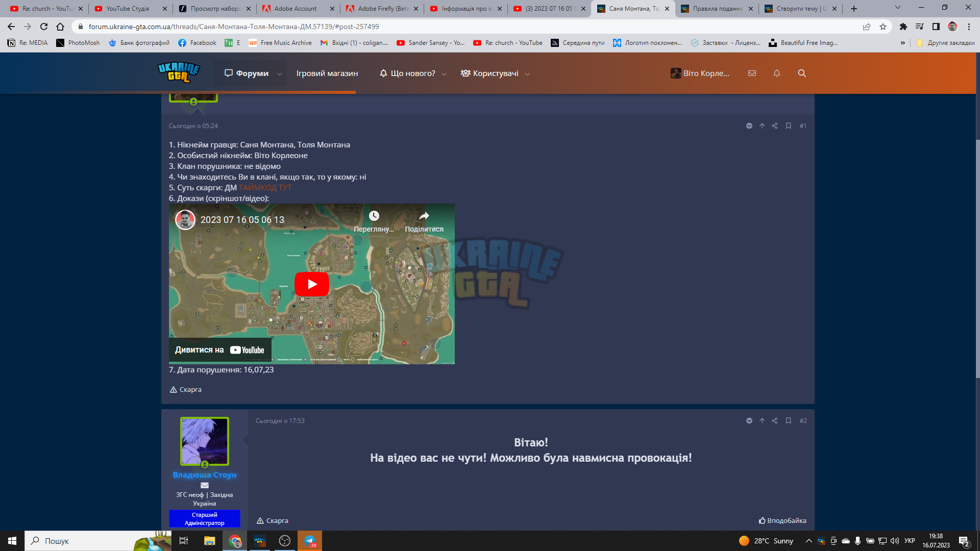Open Владюша Стоун's avatar image
Viewport: 980px width, 551px height.
(205, 441)
